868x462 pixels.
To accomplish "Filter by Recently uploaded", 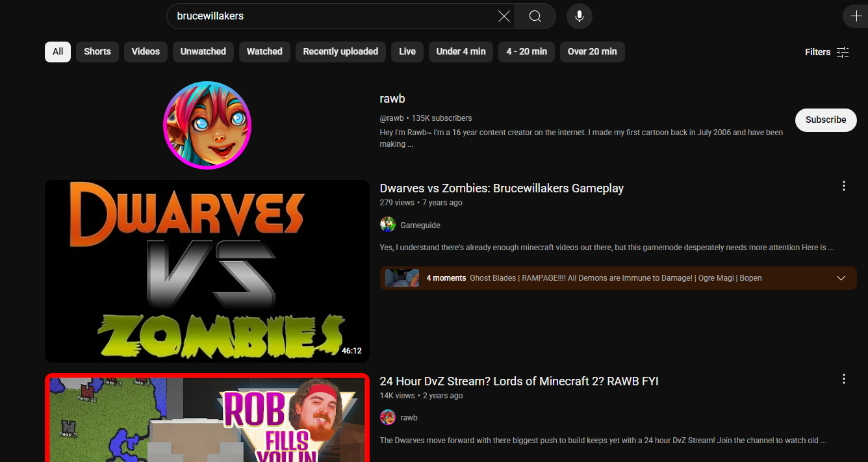I will pyautogui.click(x=340, y=52).
